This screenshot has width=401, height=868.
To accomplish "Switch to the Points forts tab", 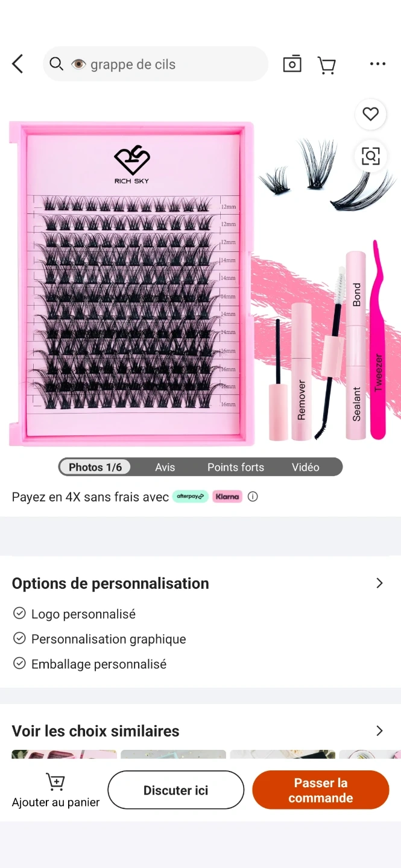I will 235,467.
